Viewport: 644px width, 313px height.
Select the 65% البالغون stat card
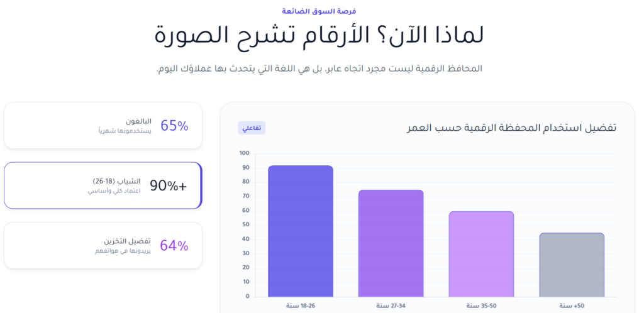click(103, 126)
